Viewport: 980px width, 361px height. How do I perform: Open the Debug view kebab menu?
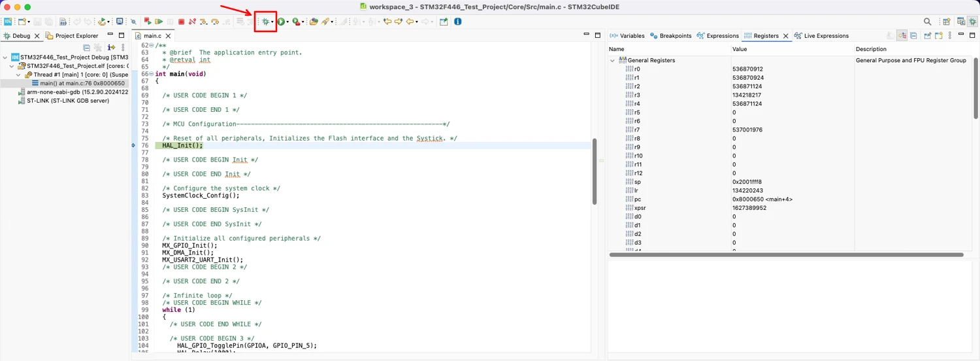[123, 48]
